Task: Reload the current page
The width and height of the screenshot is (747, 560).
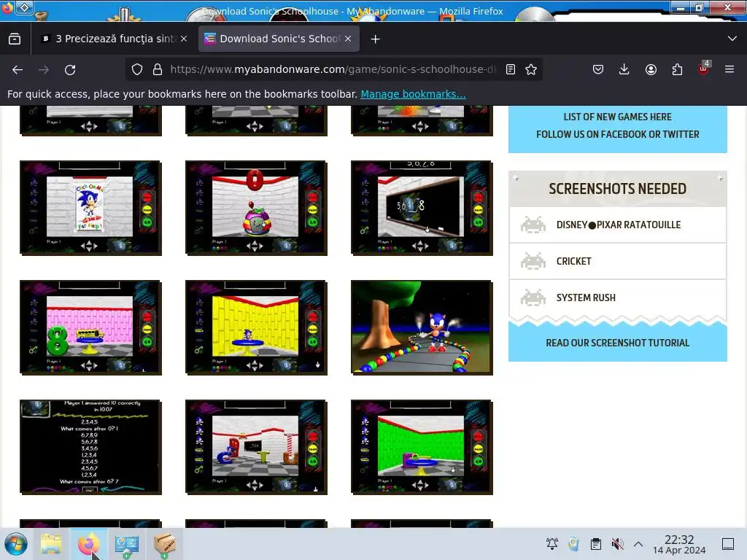Action: pyautogui.click(x=70, y=69)
